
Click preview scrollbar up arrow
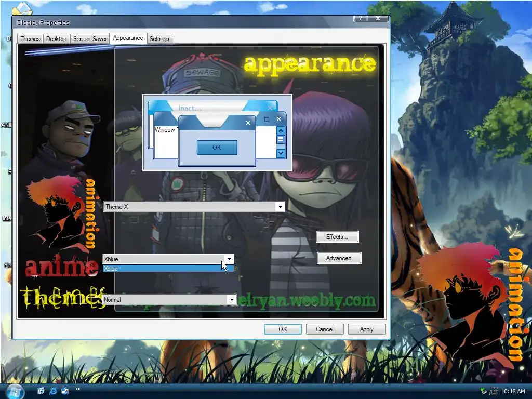tap(281, 130)
